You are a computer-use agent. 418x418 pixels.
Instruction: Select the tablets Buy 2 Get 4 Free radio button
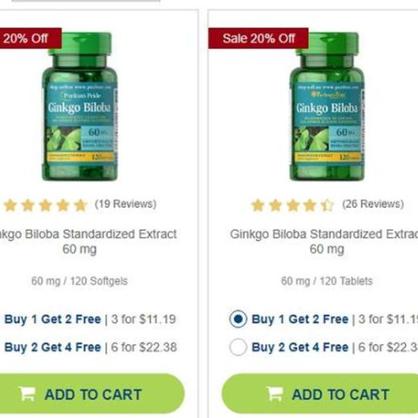point(238,347)
